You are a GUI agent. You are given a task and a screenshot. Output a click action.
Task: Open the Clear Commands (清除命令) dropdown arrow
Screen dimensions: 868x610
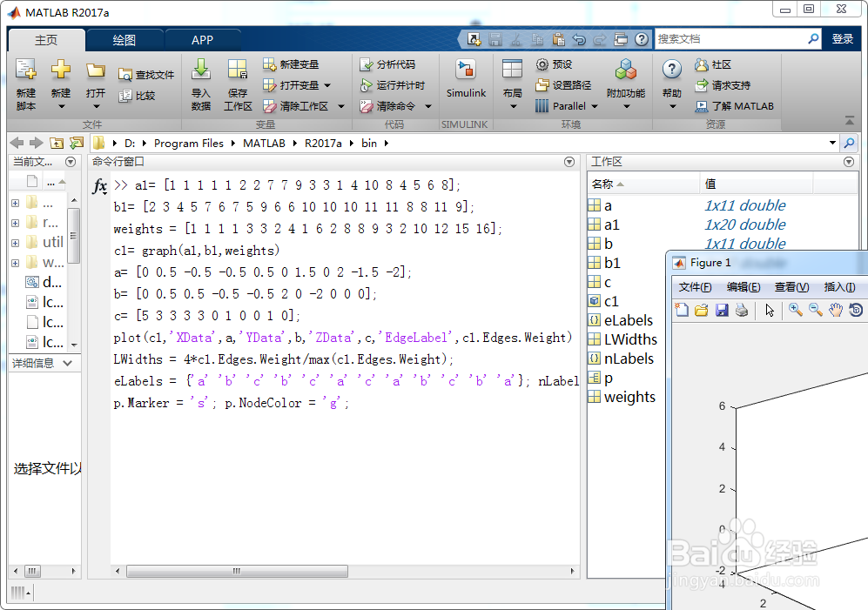(428, 106)
